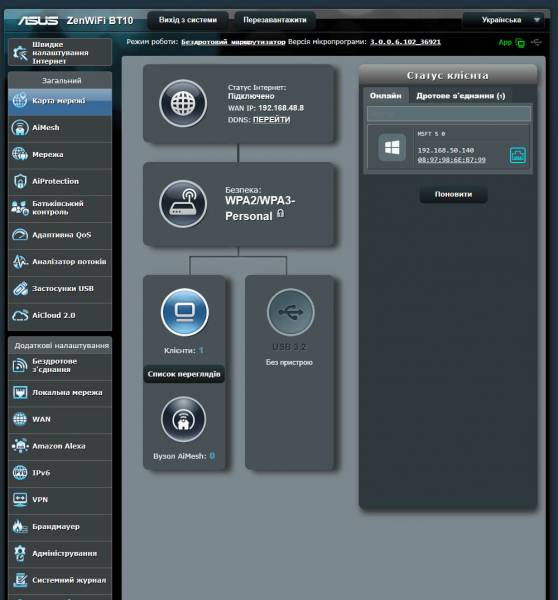This screenshot has height=600, width=558.
Task: Click Бездротовий маршрутизатор mode link
Action: 233,42
